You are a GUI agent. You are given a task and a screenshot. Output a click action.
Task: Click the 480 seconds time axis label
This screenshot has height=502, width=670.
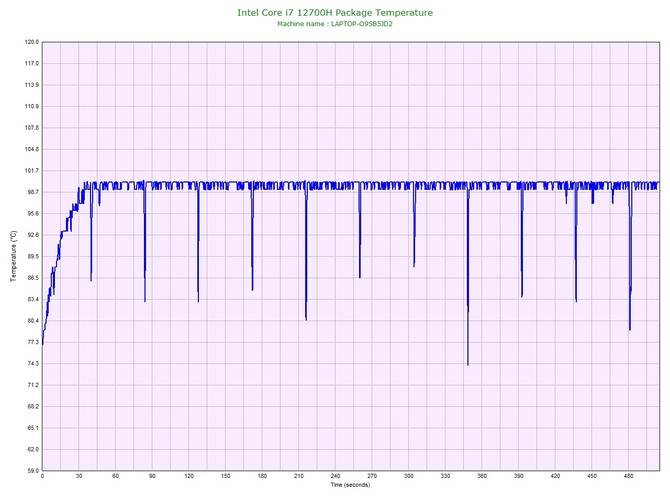629,476
